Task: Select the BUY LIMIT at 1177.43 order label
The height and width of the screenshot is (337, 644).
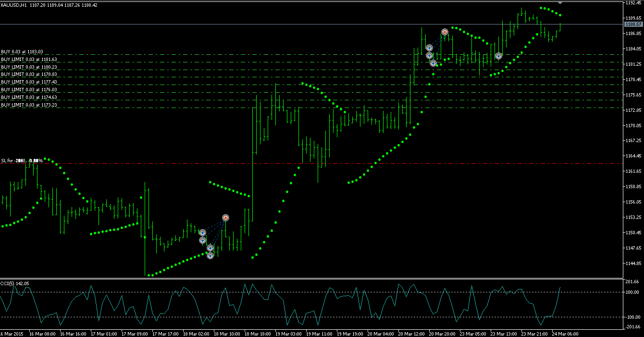Action: (x=29, y=82)
